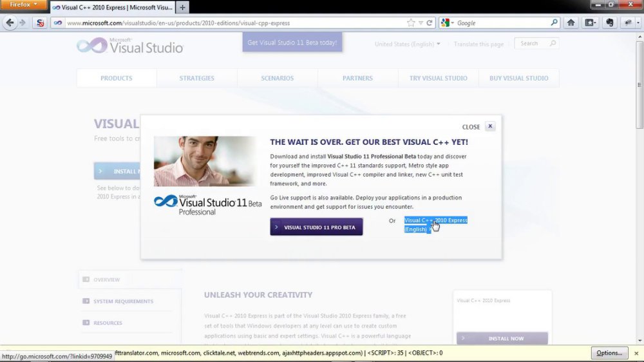Viewport: 644px width, 362px height.
Task: Close the popup with the X button
Action: (x=490, y=126)
